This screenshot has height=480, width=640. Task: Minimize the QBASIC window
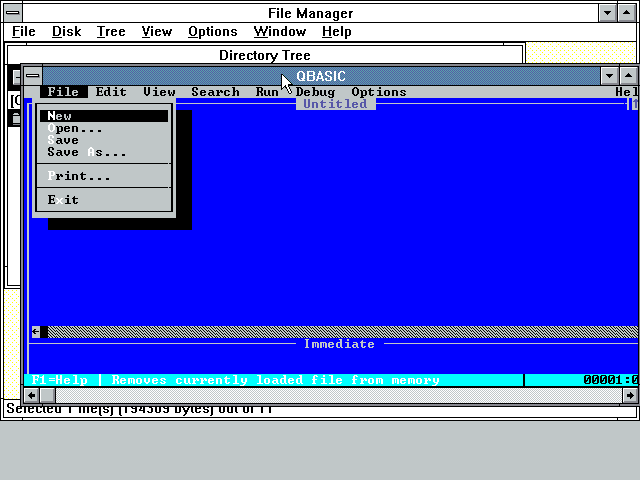pyautogui.click(x=609, y=76)
